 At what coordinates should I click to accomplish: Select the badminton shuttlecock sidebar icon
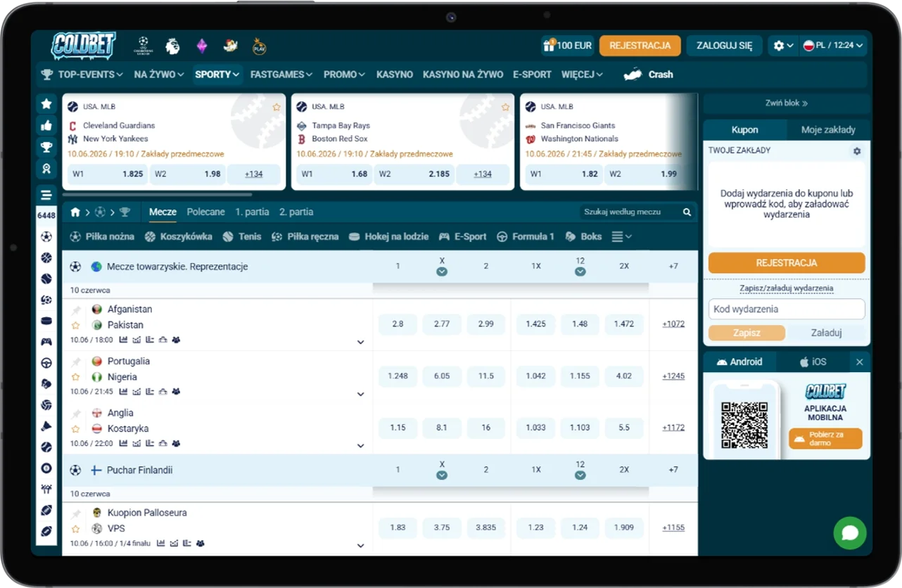coord(46,426)
